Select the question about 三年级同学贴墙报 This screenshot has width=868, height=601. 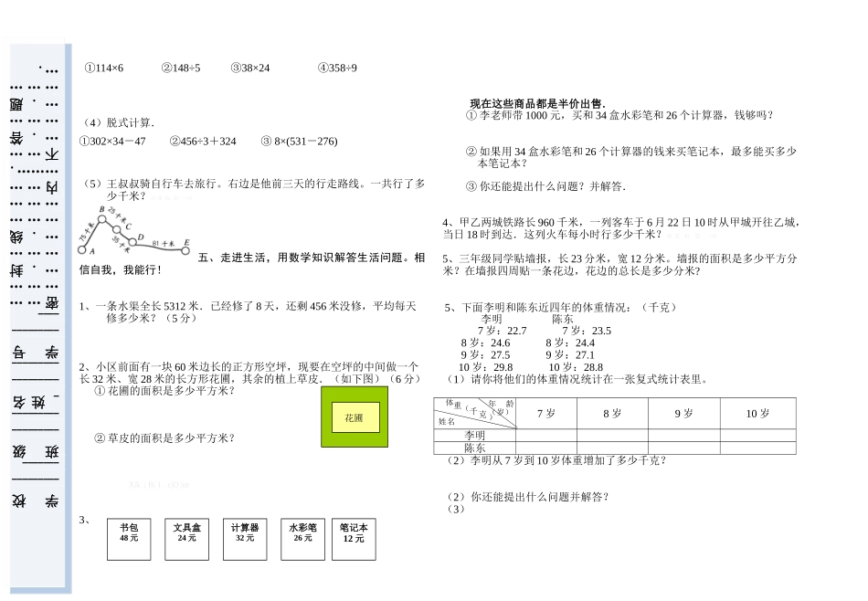click(x=620, y=265)
